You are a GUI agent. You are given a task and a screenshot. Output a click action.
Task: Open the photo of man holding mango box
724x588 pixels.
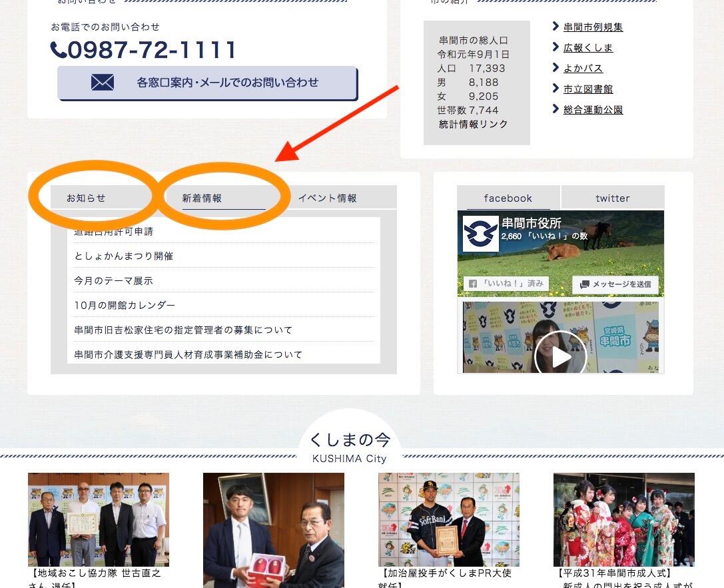(273, 530)
